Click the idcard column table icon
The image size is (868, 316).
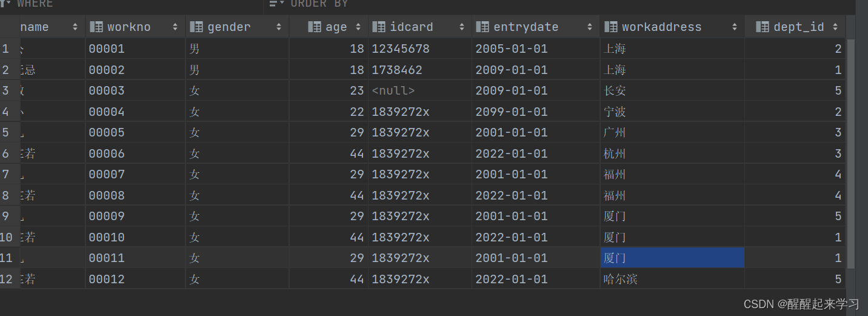coord(379,27)
